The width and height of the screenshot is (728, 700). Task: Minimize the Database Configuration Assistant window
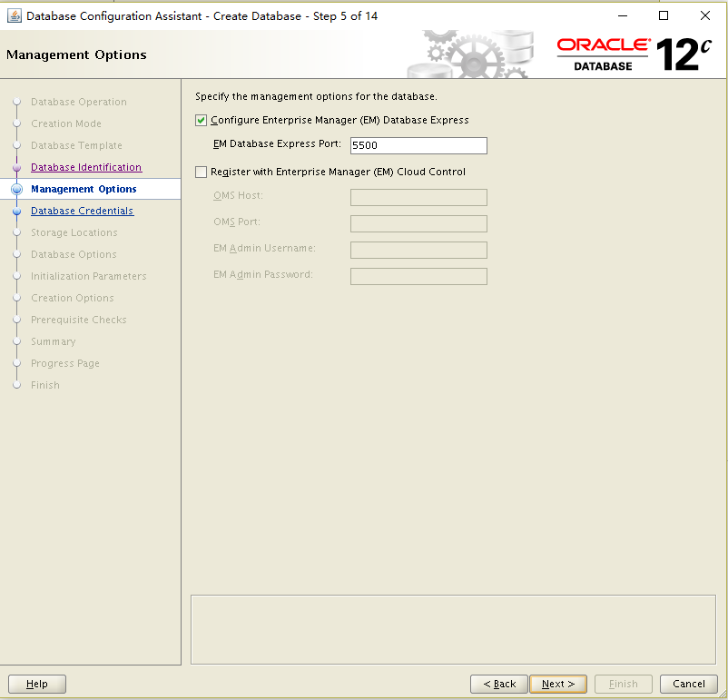tap(623, 15)
